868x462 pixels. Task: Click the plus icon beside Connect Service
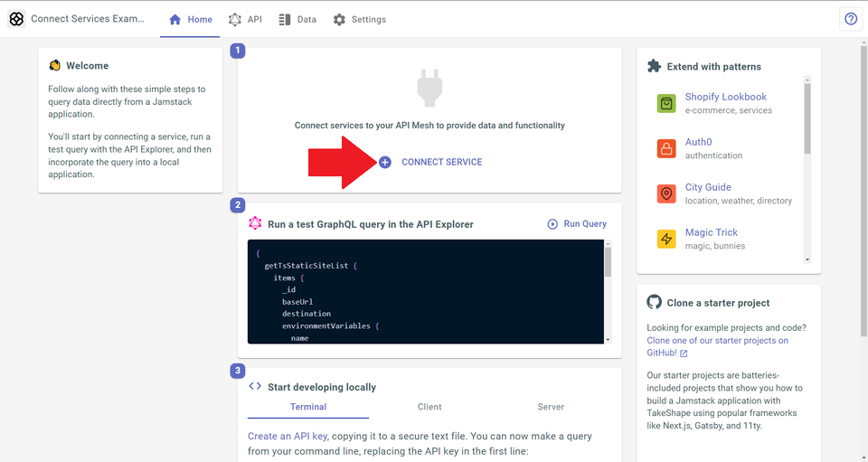385,162
